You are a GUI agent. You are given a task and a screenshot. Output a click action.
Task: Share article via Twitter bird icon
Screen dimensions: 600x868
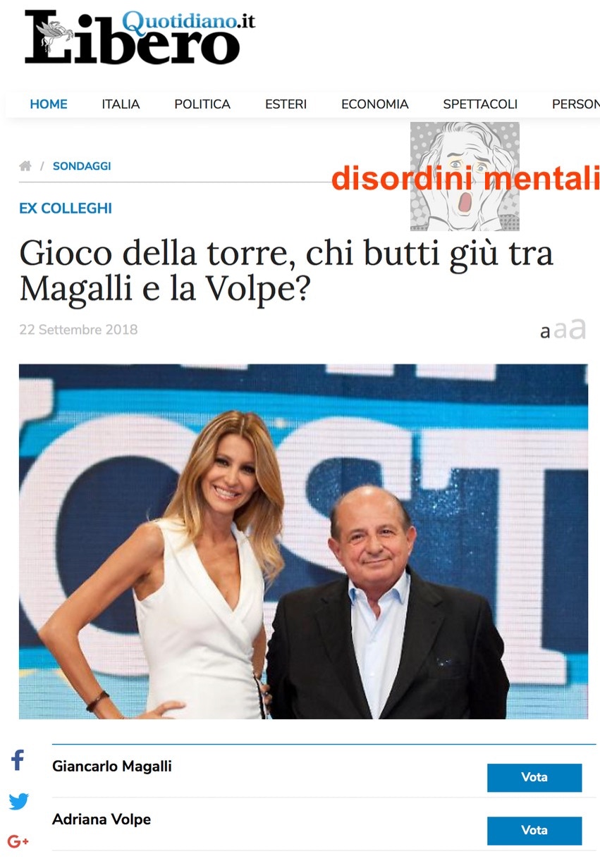click(x=19, y=802)
